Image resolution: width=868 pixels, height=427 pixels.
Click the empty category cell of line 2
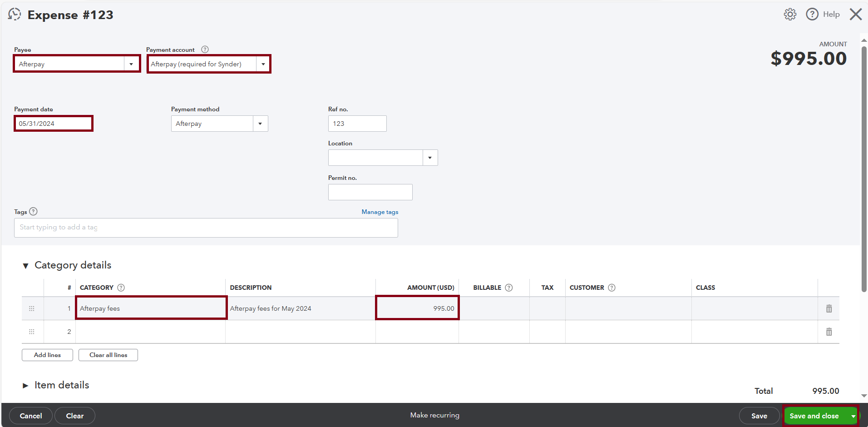click(151, 332)
